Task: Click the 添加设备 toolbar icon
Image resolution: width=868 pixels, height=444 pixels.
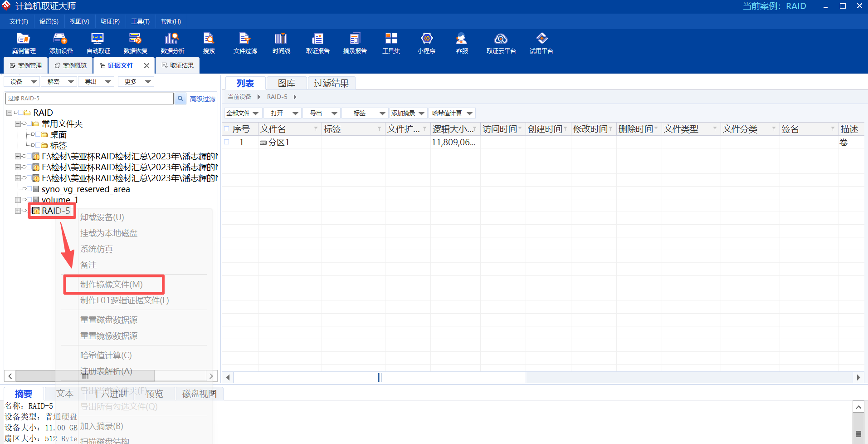Action: pos(61,43)
